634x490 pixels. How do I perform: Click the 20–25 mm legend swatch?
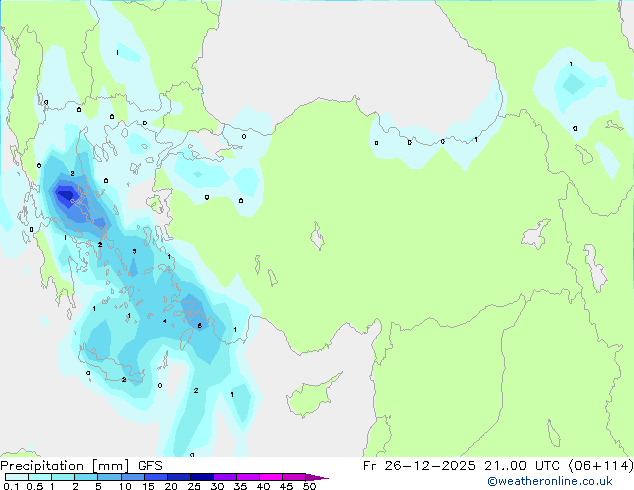[x=179, y=477]
